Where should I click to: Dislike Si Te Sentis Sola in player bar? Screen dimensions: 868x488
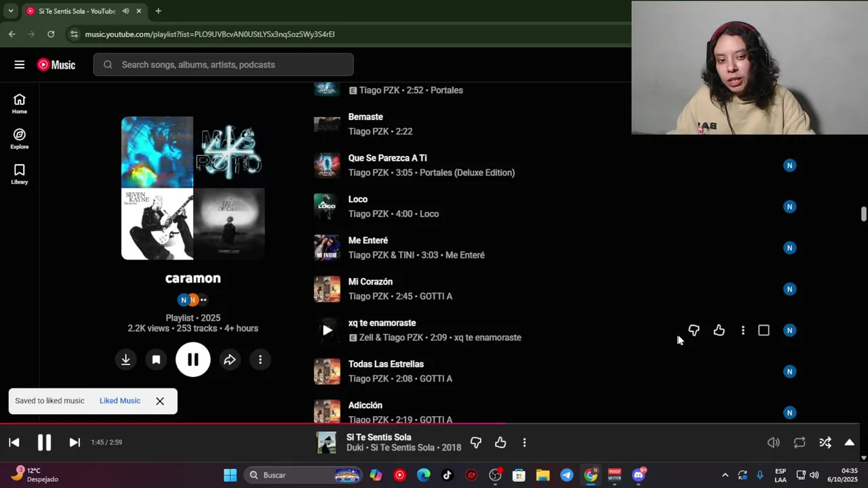(x=476, y=443)
